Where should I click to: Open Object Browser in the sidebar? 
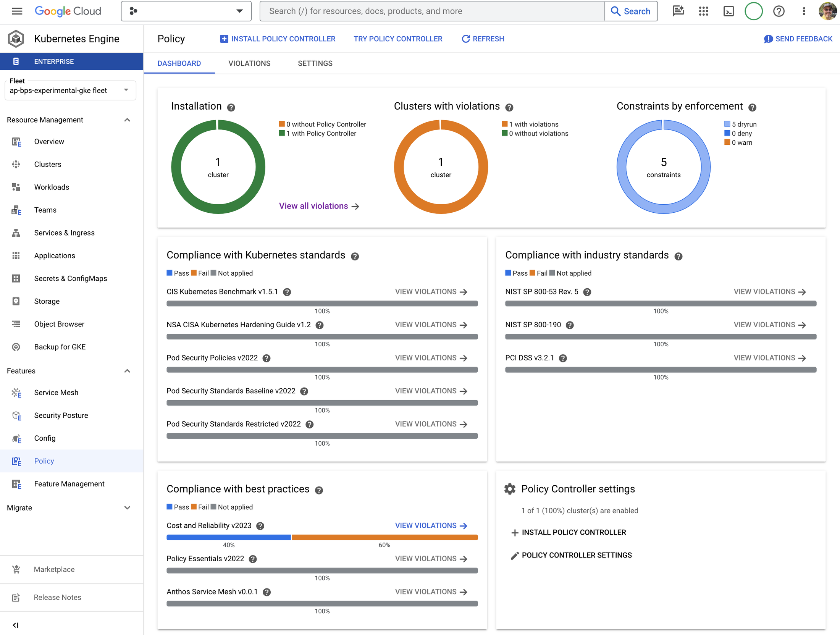point(72,324)
